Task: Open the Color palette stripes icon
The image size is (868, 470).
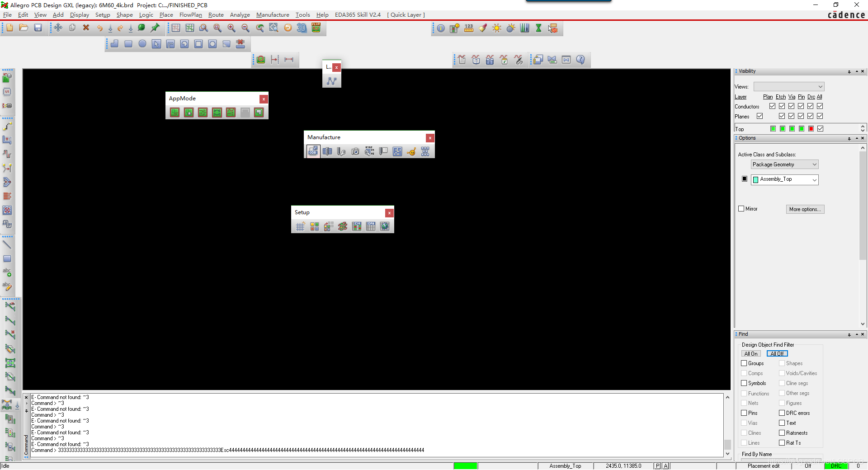Action: coord(524,28)
